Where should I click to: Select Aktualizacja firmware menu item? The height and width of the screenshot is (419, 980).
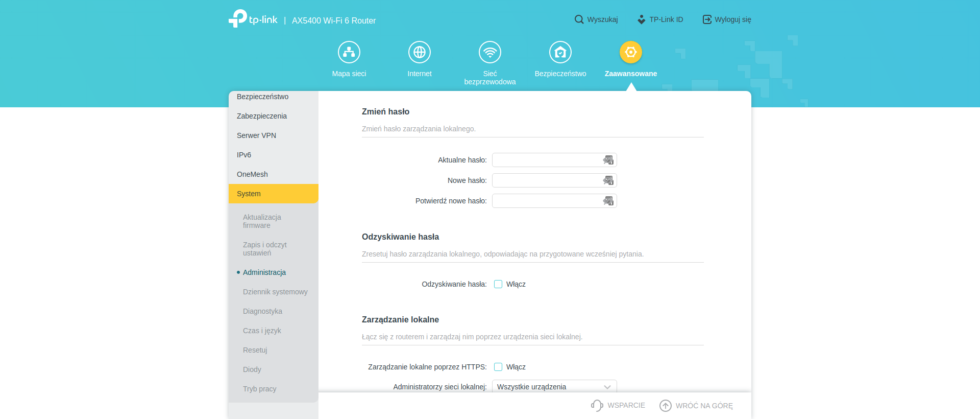262,221
